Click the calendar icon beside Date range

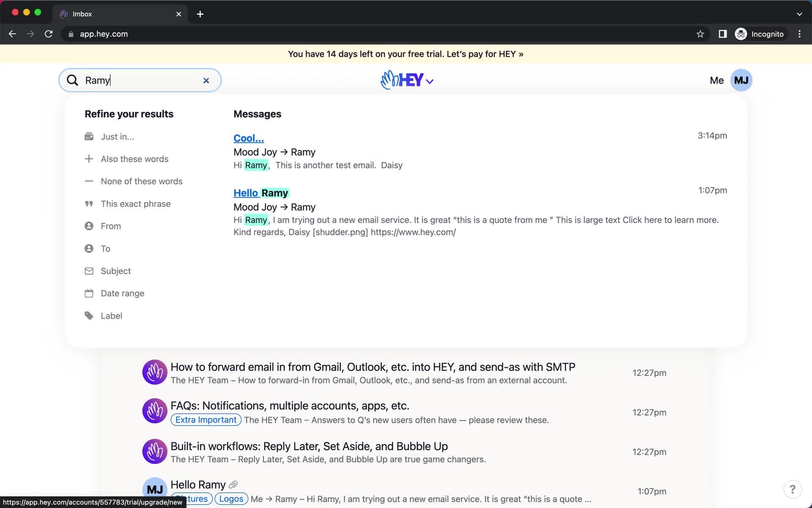(89, 293)
